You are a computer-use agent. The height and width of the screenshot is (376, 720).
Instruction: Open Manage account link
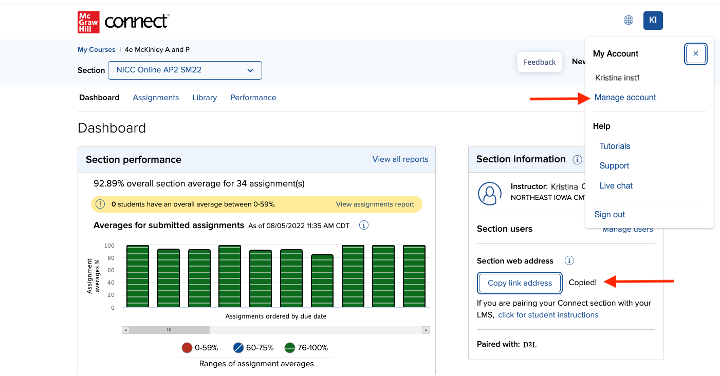click(625, 97)
